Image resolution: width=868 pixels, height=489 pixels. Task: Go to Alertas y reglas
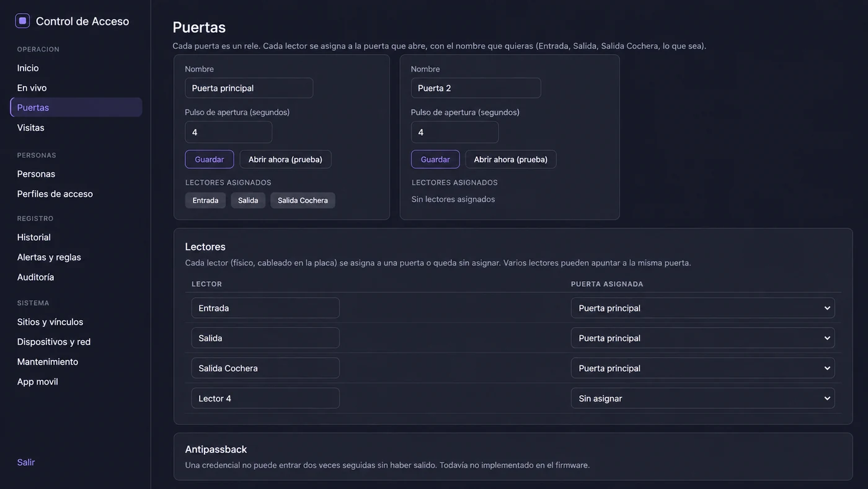pos(49,257)
